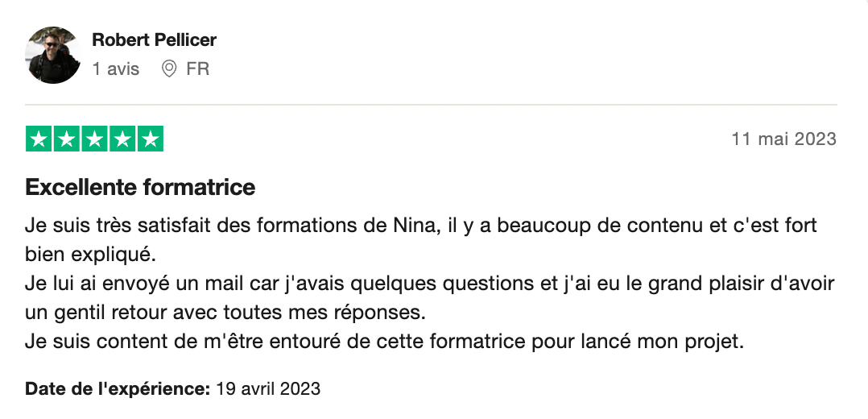868x419 pixels.
Task: Click the first green rating star
Action: [39, 139]
